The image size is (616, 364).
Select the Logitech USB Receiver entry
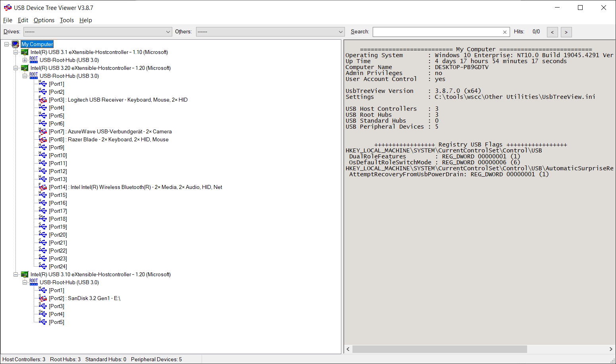pyautogui.click(x=118, y=100)
